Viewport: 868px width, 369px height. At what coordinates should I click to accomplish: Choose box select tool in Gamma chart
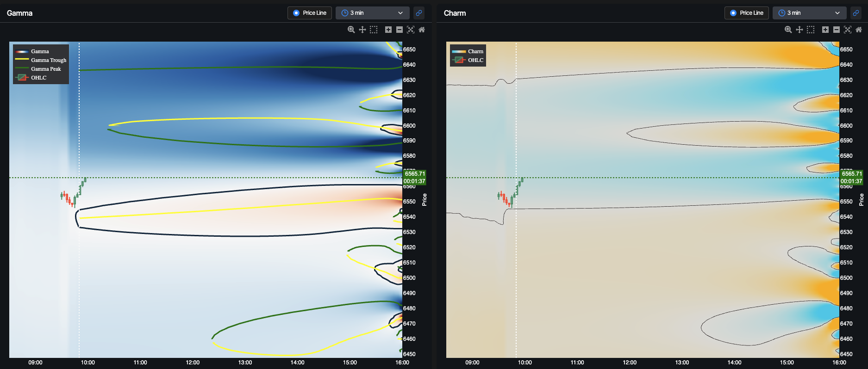[374, 30]
